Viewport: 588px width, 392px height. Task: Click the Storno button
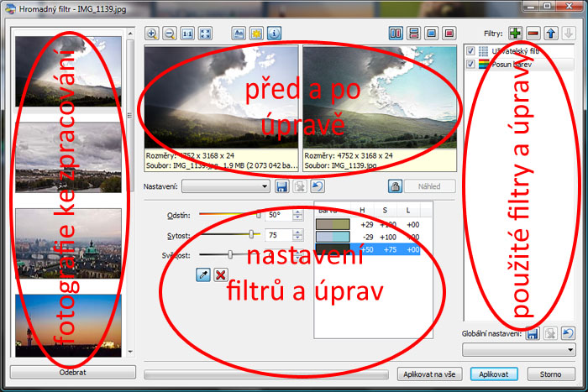(x=551, y=374)
